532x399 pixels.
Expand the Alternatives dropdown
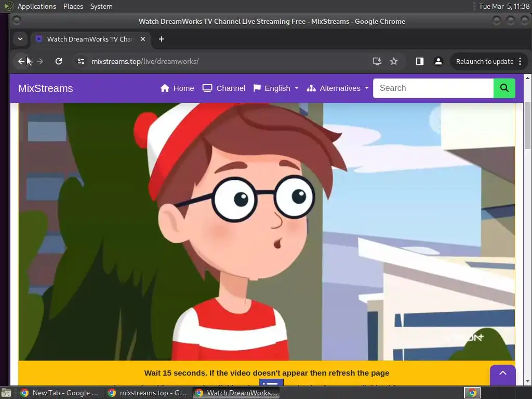(x=338, y=88)
